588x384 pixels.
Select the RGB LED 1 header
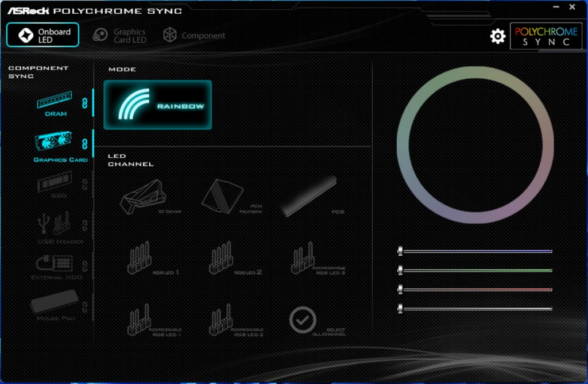pyautogui.click(x=140, y=258)
